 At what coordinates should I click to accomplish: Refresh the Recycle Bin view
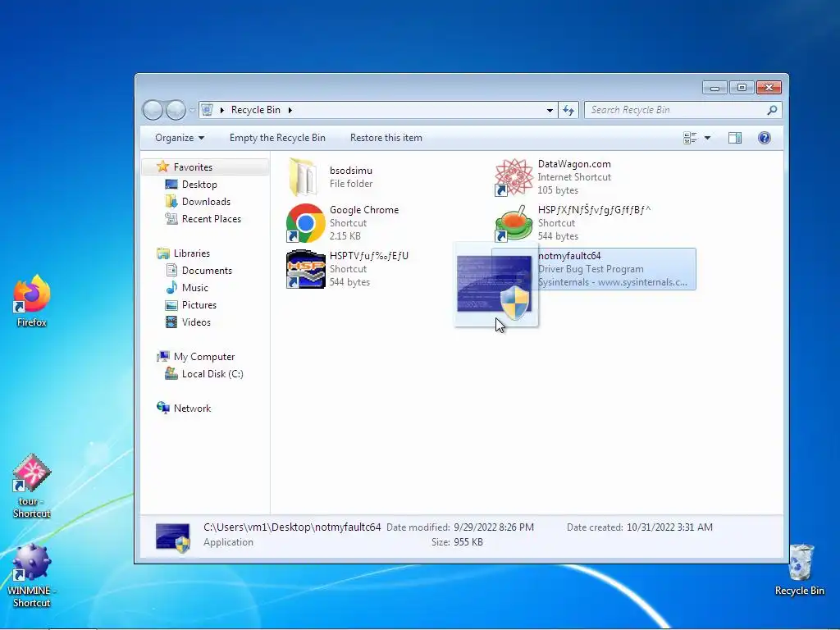pos(568,111)
